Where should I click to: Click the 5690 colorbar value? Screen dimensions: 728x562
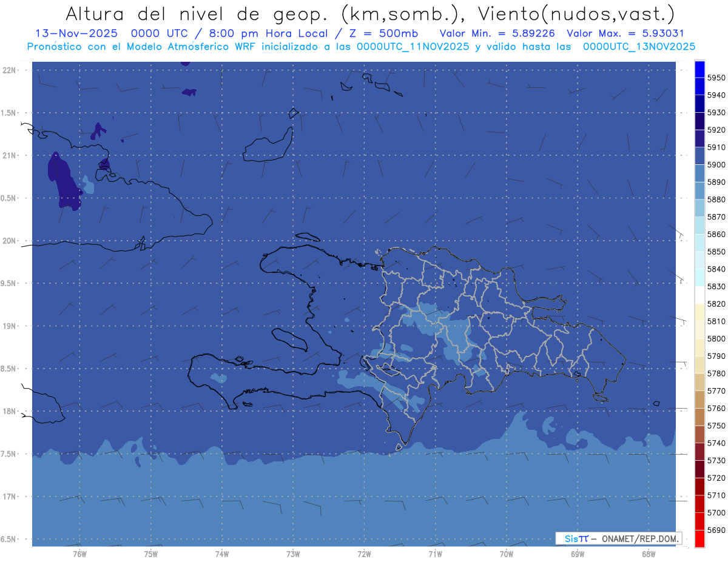pyautogui.click(x=716, y=530)
